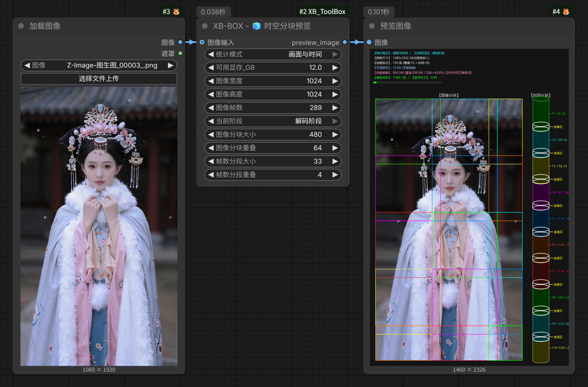Image resolution: width=588 pixels, height=387 pixels.
Task: Open the 统计模式 dropdown
Action: click(x=273, y=54)
